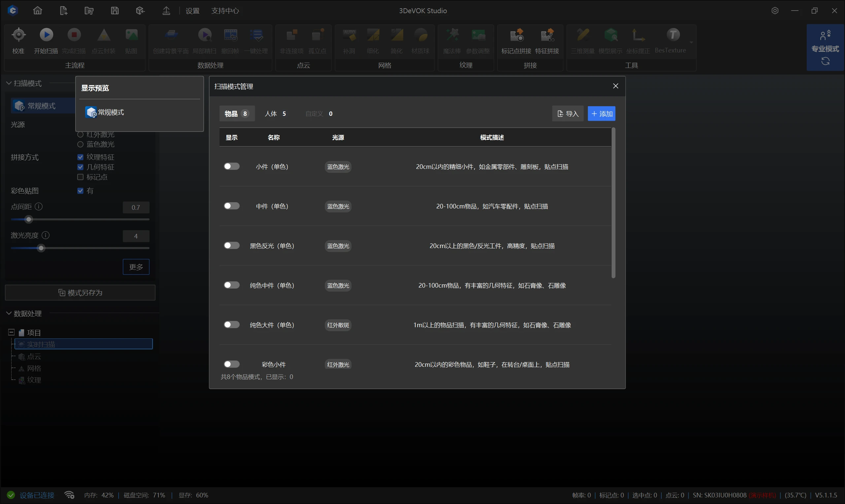Collapse the 项目 tree node
Viewport: 845px width, 504px height.
(12, 332)
